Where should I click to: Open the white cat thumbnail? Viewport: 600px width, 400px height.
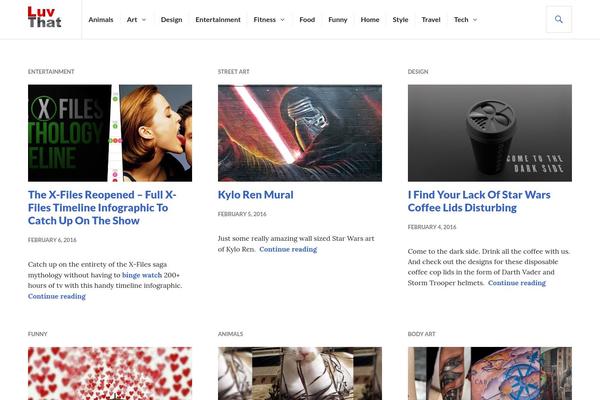click(x=300, y=374)
